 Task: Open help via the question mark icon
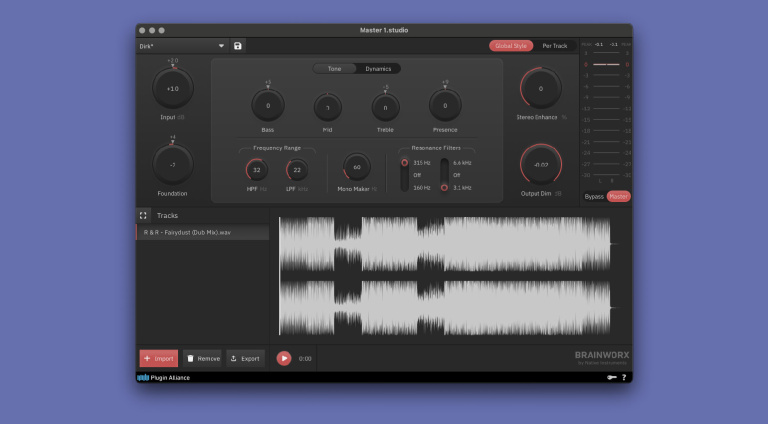624,378
